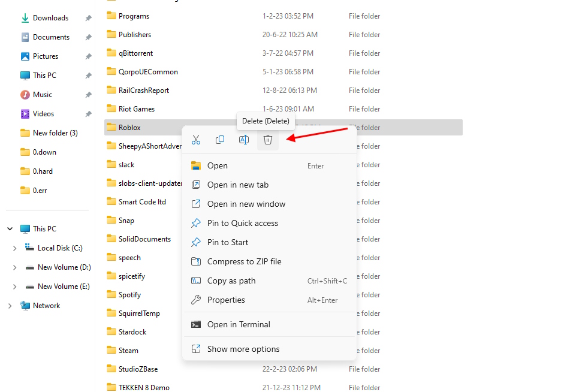564x392 pixels.
Task: Collapse the This PC tree node
Action: click(x=10, y=228)
